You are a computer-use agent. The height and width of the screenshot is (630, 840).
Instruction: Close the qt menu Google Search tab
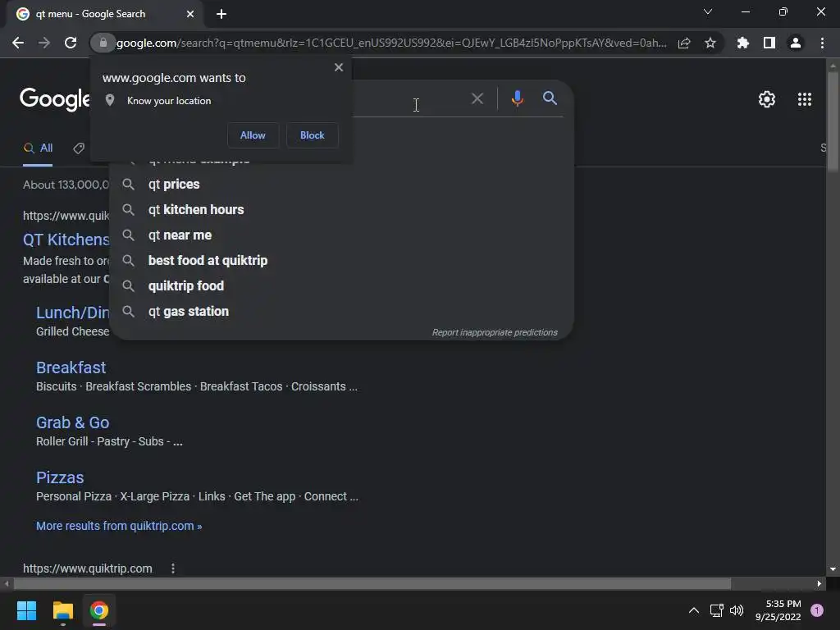click(x=190, y=14)
